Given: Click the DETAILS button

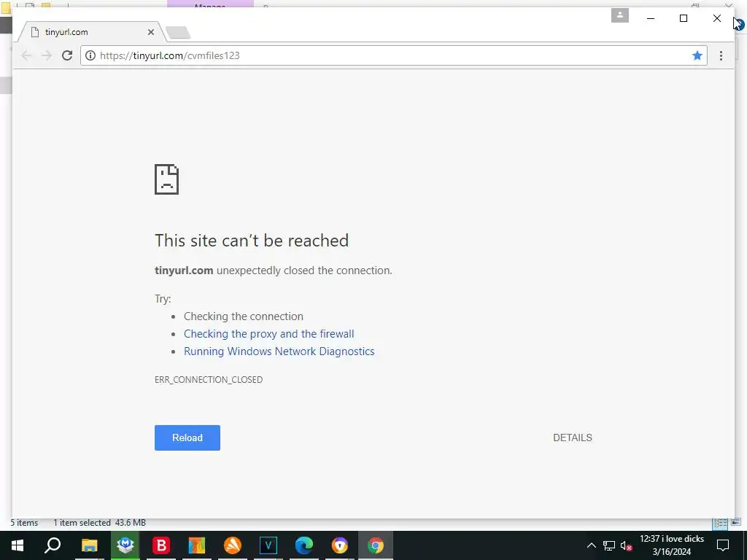Looking at the screenshot, I should click(572, 437).
